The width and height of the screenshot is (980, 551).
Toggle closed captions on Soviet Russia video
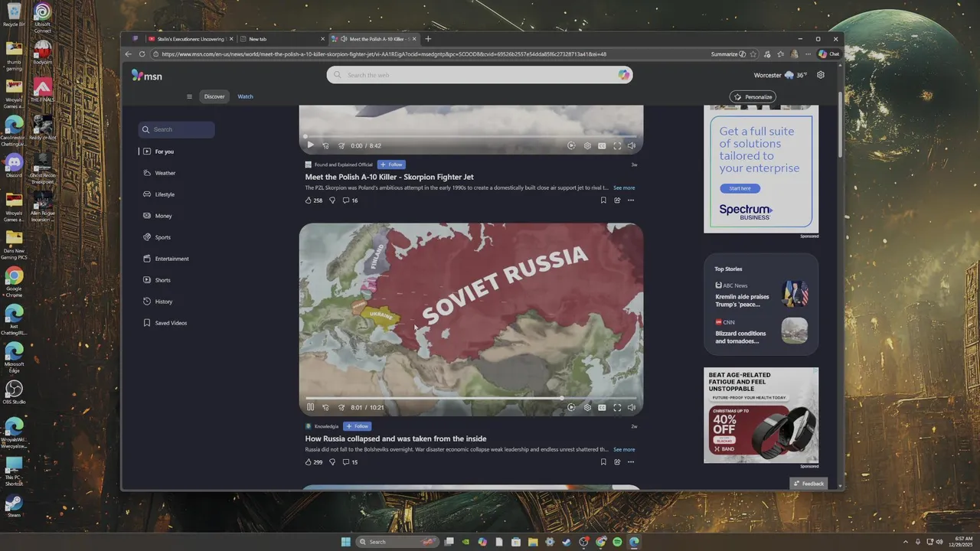(x=602, y=408)
